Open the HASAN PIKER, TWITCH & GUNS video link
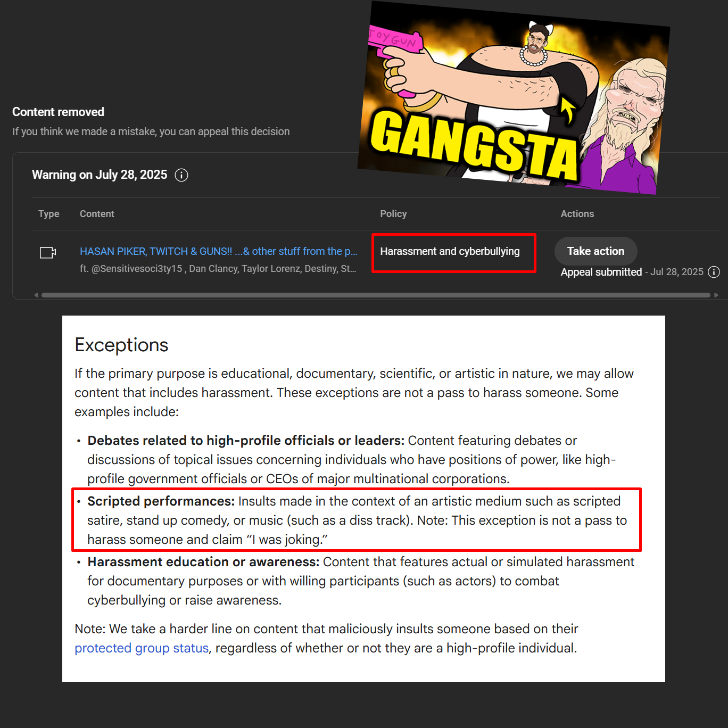Screen dimensions: 728x728 click(x=218, y=251)
